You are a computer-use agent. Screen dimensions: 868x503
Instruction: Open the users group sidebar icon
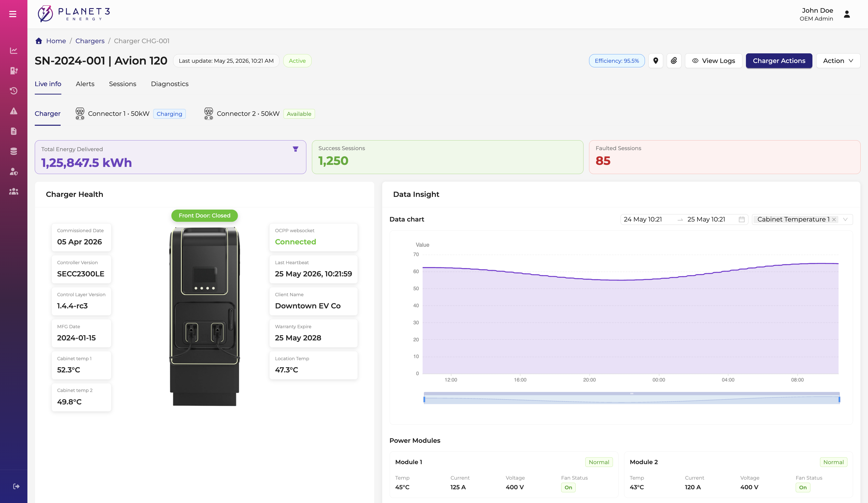13,191
